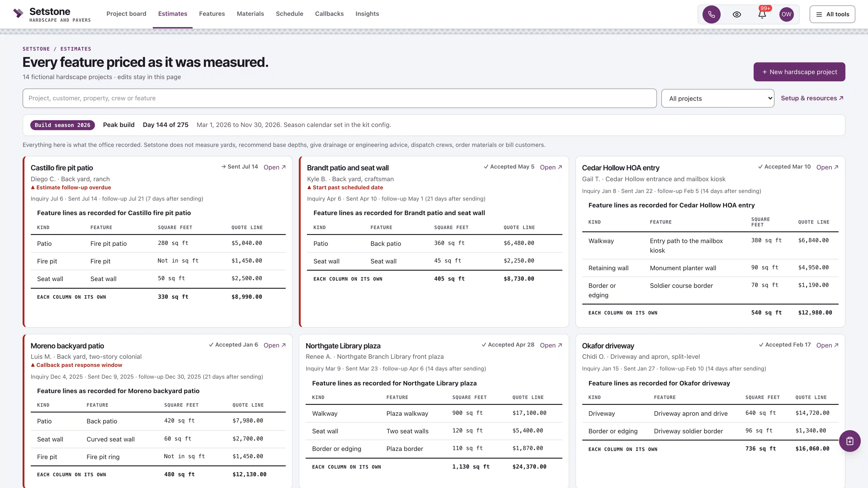Open the Northgate Library plaza estimate
This screenshot has width=868, height=488.
(551, 345)
